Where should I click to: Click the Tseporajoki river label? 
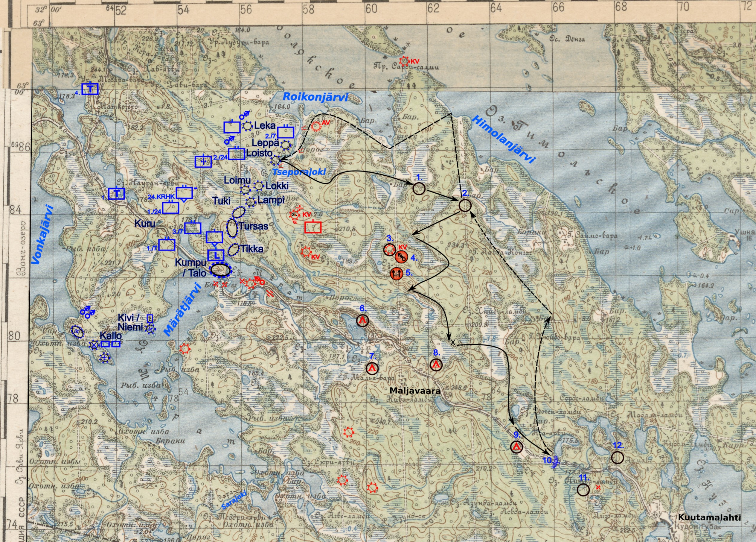pyautogui.click(x=299, y=173)
